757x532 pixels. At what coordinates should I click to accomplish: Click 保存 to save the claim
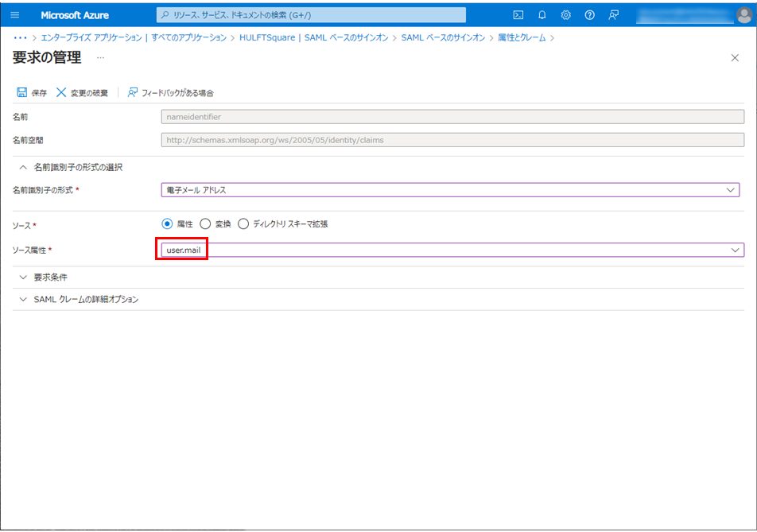click(32, 93)
